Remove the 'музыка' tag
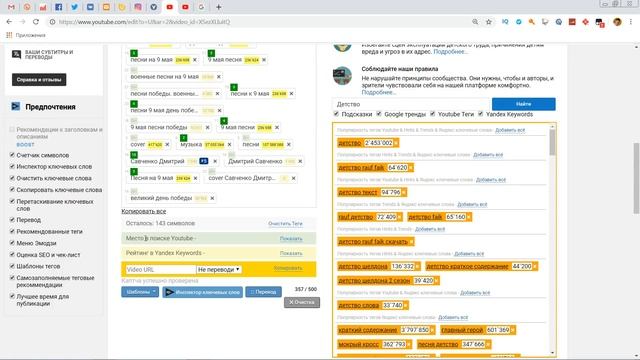 coord(229,144)
